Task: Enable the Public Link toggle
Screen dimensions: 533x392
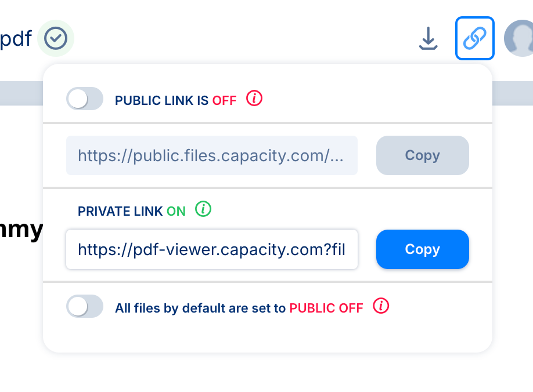Action: coord(85,99)
